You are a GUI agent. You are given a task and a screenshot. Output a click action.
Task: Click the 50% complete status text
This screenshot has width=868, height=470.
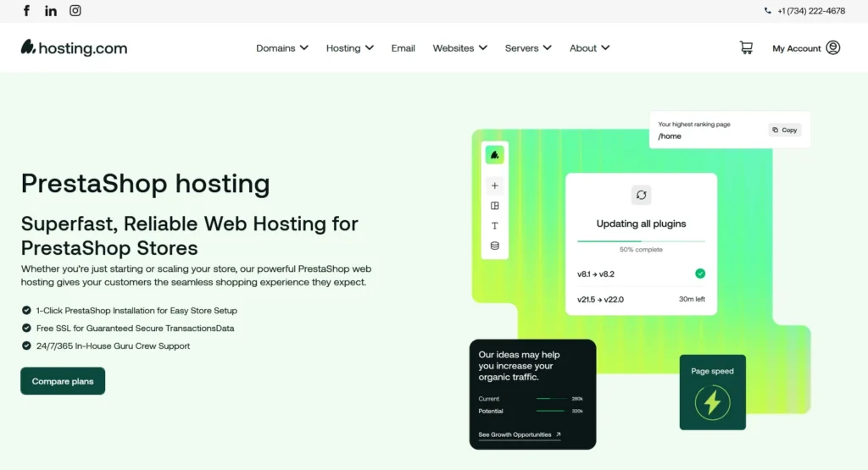click(x=641, y=249)
